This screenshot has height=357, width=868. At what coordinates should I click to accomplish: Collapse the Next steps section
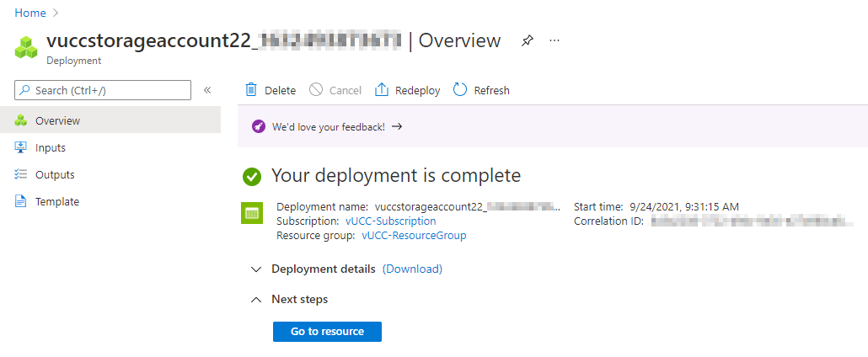(x=257, y=300)
